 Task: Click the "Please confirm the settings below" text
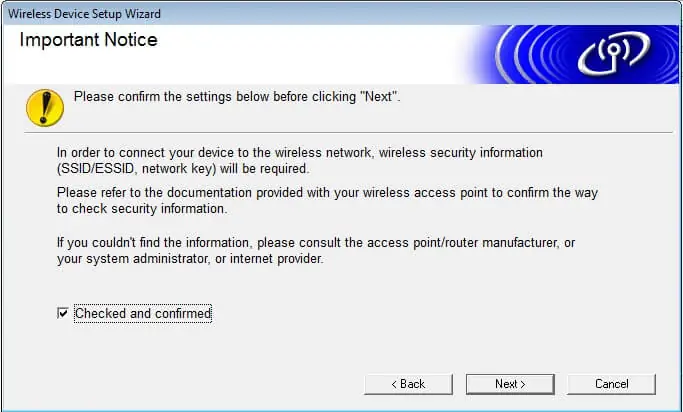[238, 97]
